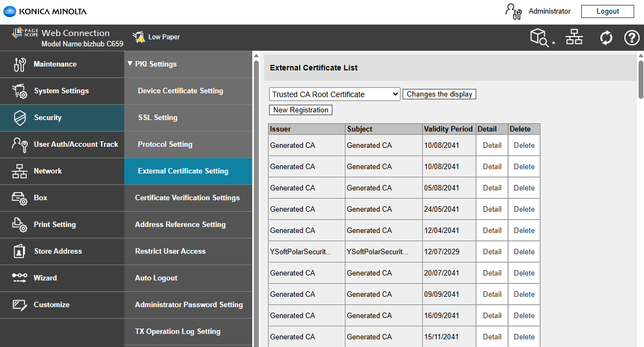
Task: Open the User Auth/Account Track key icon
Action: (x=20, y=144)
